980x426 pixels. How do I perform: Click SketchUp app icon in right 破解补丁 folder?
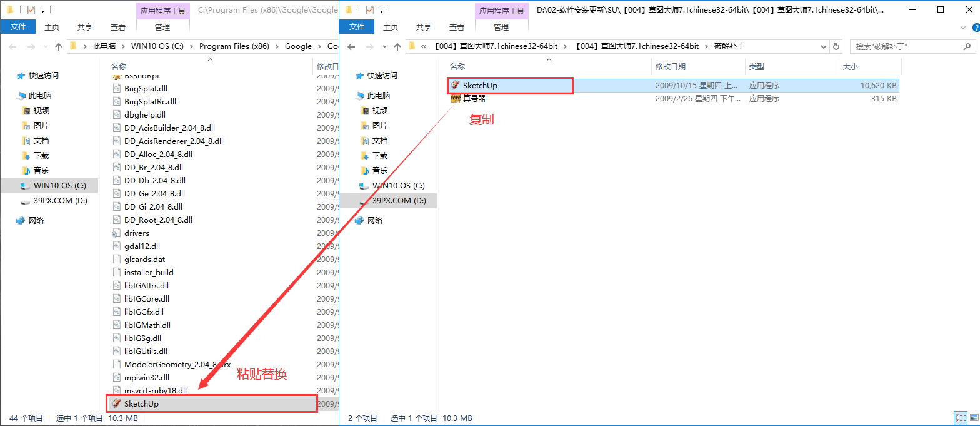click(456, 85)
